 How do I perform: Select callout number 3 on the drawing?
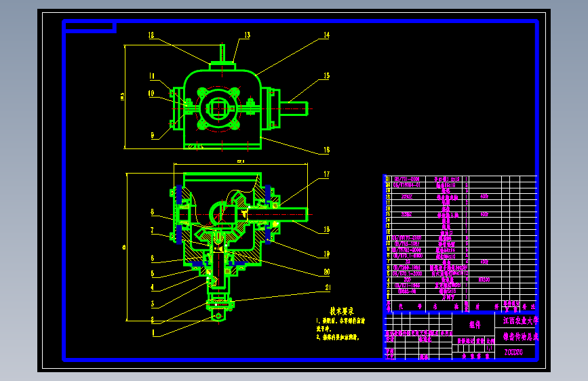point(152,304)
